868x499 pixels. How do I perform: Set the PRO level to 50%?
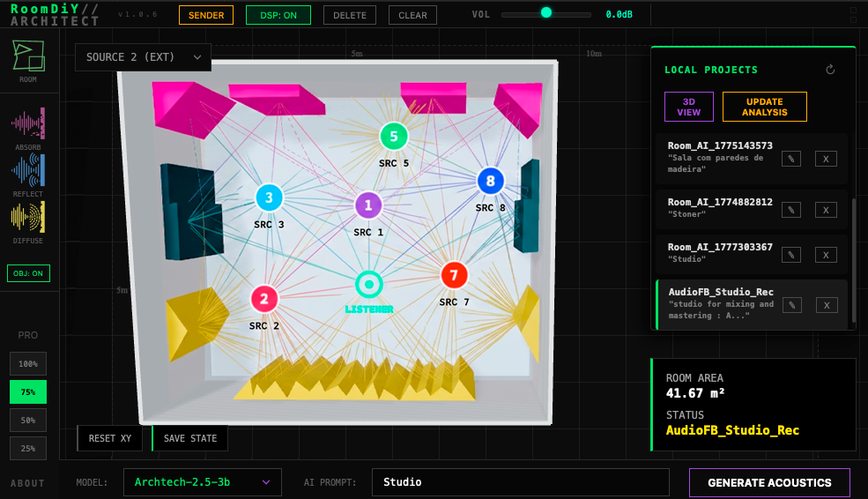(x=28, y=420)
